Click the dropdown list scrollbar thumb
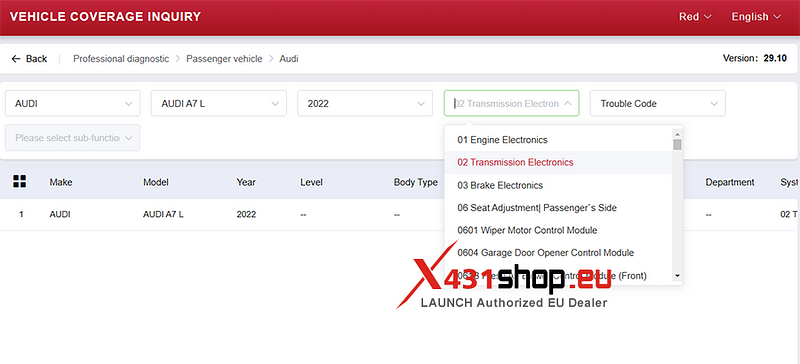 tap(678, 144)
